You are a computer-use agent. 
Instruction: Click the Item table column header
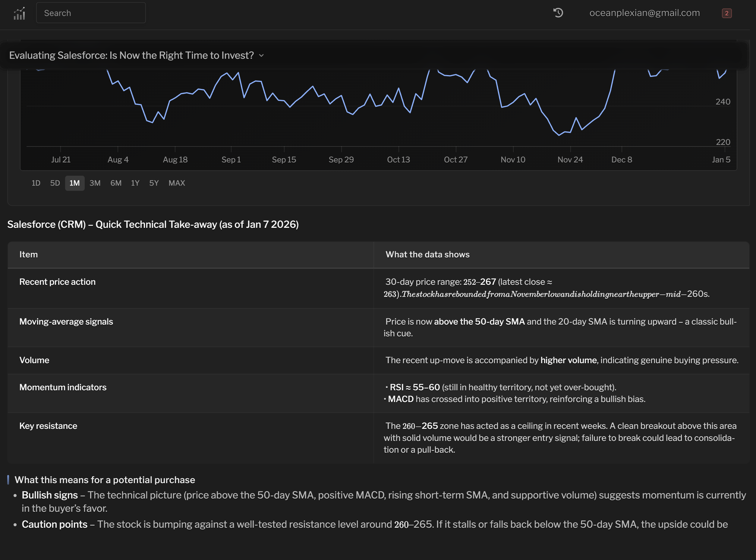[28, 255]
